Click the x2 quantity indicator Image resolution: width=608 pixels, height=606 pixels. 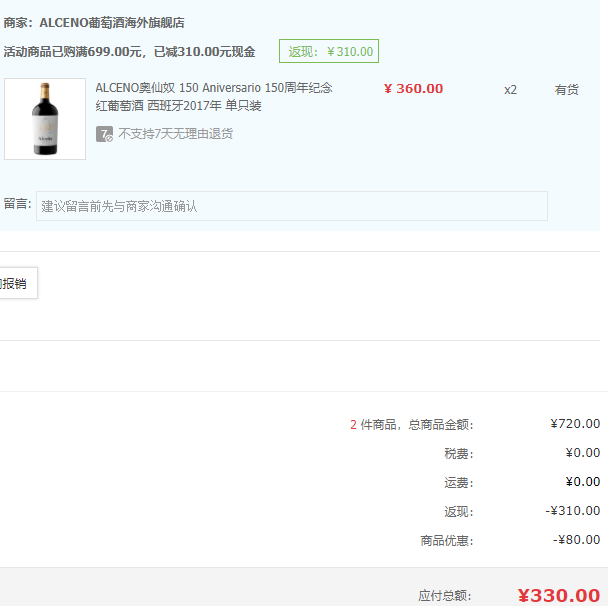(x=510, y=90)
